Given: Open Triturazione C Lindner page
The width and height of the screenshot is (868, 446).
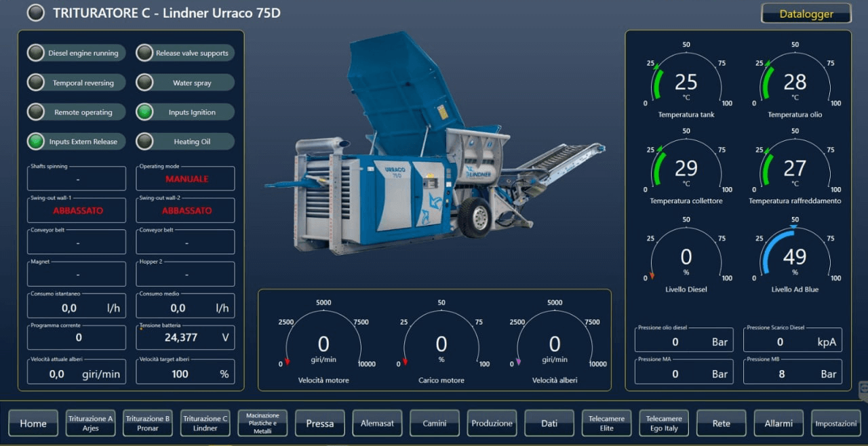Looking at the screenshot, I should 205,423.
